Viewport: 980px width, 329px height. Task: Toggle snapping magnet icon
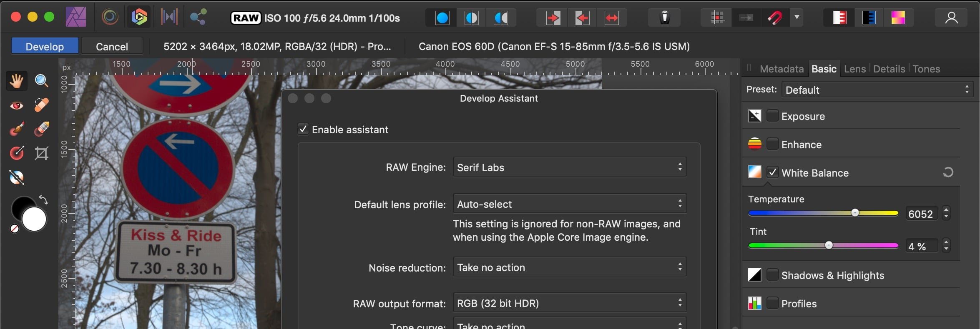pyautogui.click(x=775, y=18)
